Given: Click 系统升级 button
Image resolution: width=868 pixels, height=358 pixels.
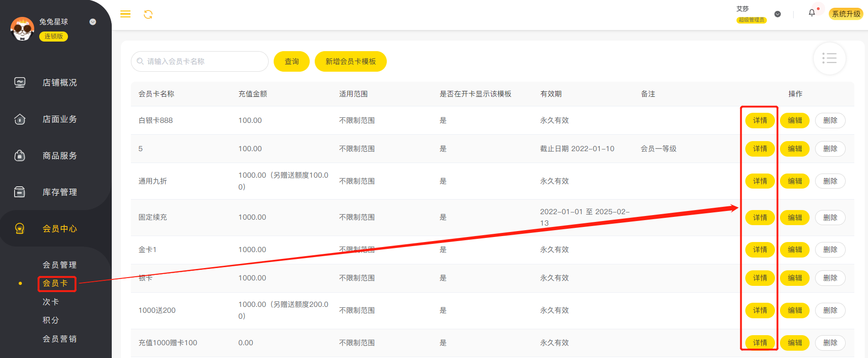Looking at the screenshot, I should click(846, 14).
